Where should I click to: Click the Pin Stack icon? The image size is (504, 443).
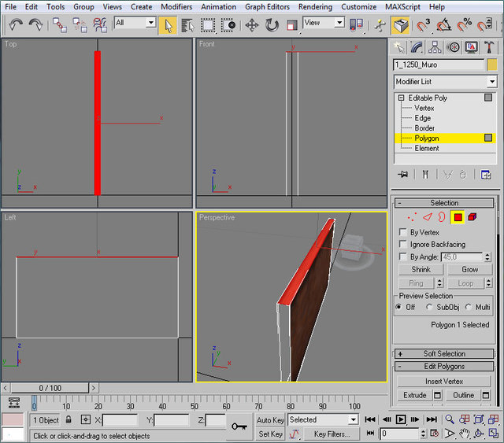pyautogui.click(x=403, y=174)
